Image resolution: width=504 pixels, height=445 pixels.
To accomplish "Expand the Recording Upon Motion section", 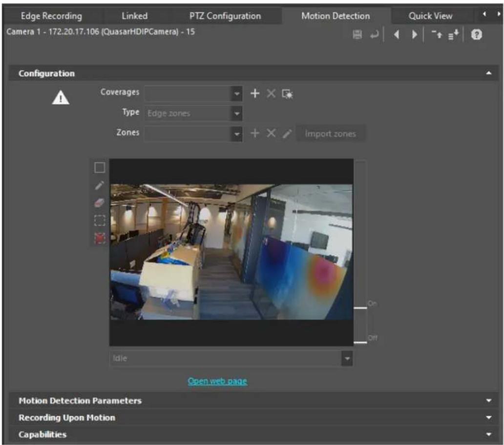I will coord(488,417).
